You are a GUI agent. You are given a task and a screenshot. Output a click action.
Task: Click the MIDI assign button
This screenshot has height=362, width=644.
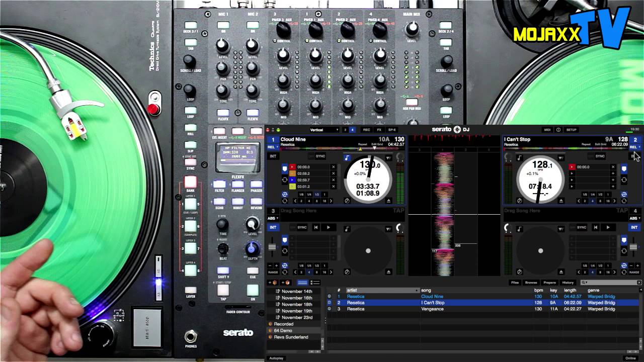pyautogui.click(x=547, y=130)
